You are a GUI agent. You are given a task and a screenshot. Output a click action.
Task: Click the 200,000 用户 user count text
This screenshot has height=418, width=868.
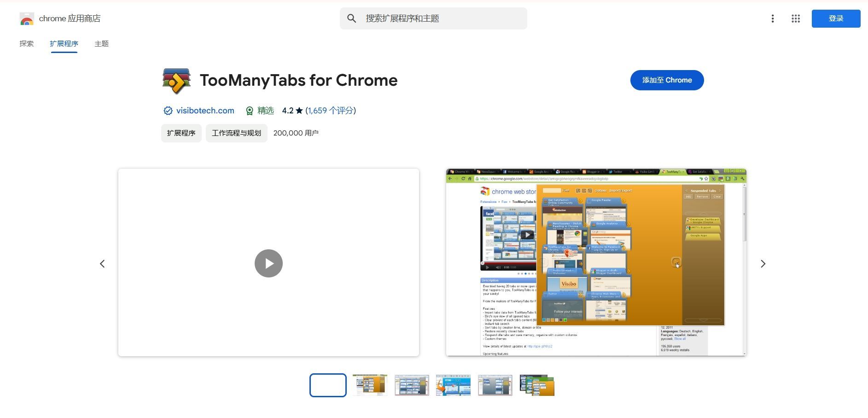coord(296,133)
